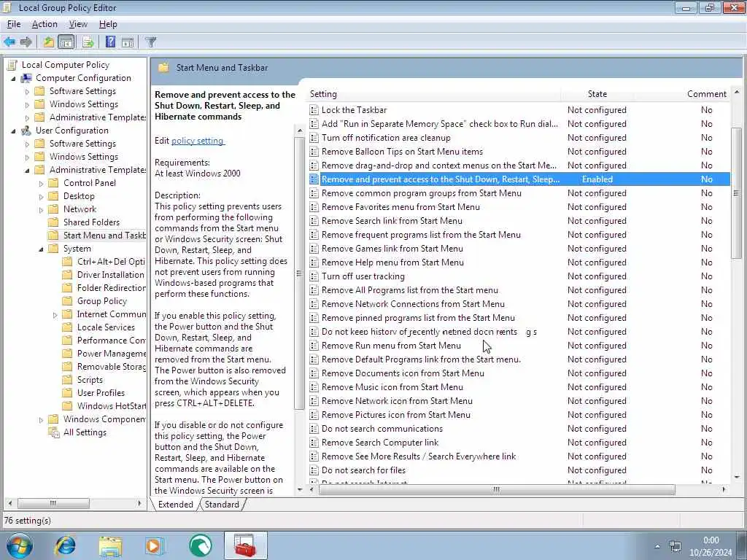The height and width of the screenshot is (560, 747).
Task: Click the policy setting link
Action: [197, 141]
